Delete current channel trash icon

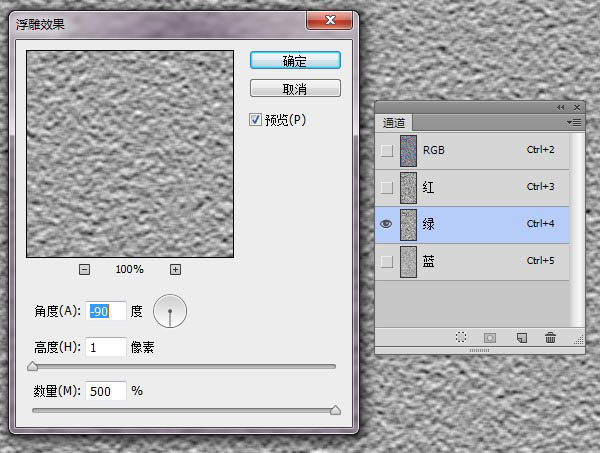coord(550,338)
